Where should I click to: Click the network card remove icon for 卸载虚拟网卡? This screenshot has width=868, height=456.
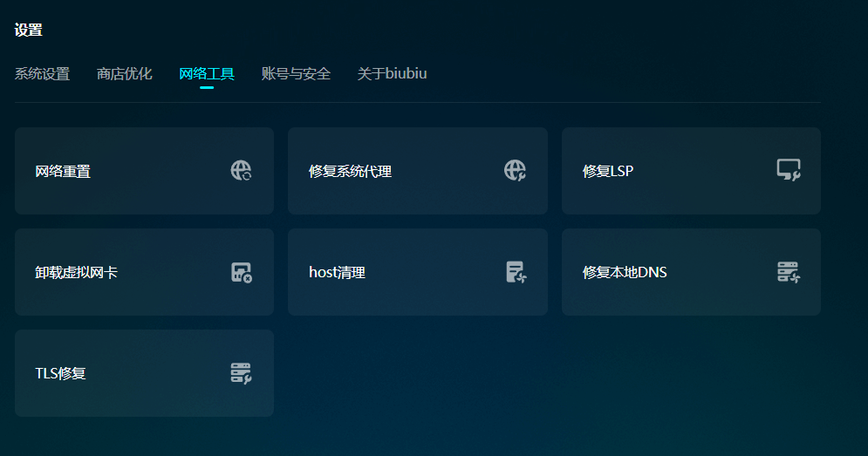tap(242, 272)
